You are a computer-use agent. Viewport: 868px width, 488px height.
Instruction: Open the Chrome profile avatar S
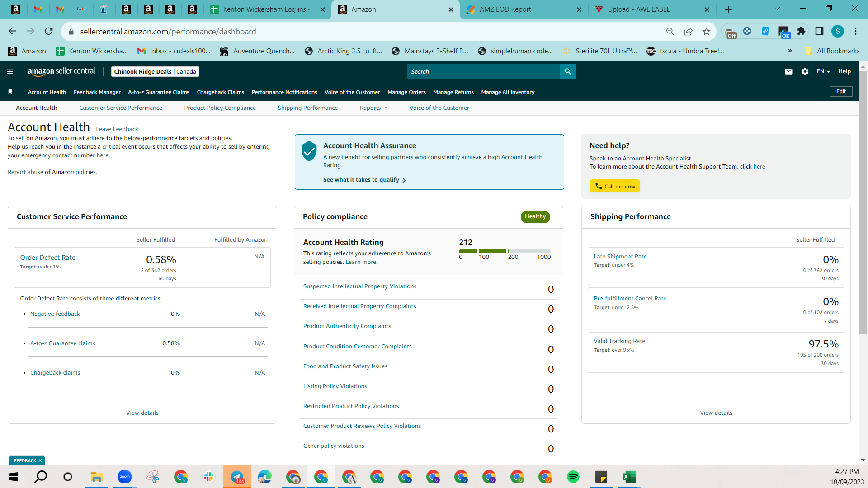point(838,31)
